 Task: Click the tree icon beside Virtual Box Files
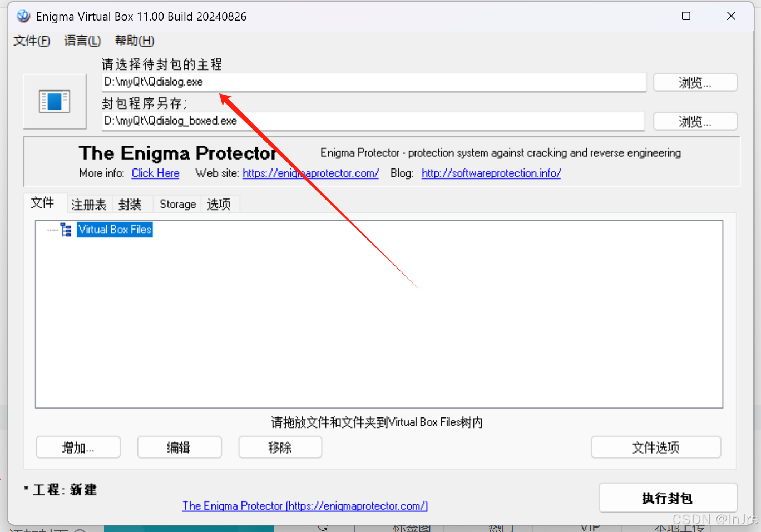click(x=66, y=230)
